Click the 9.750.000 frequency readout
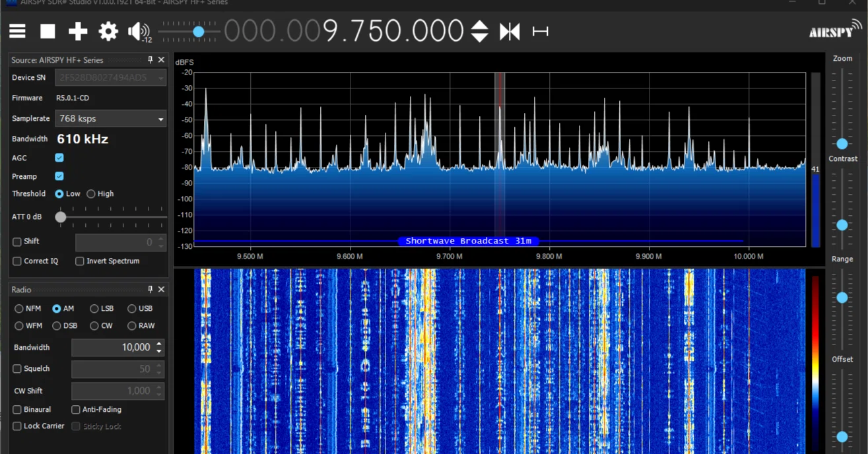The height and width of the screenshot is (454, 868). coord(393,31)
